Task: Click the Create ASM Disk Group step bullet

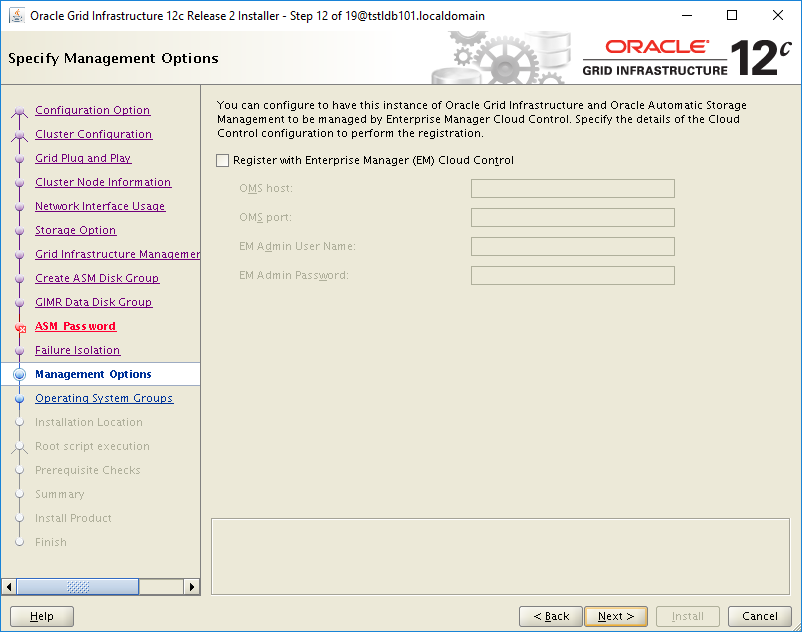Action: click(x=19, y=279)
